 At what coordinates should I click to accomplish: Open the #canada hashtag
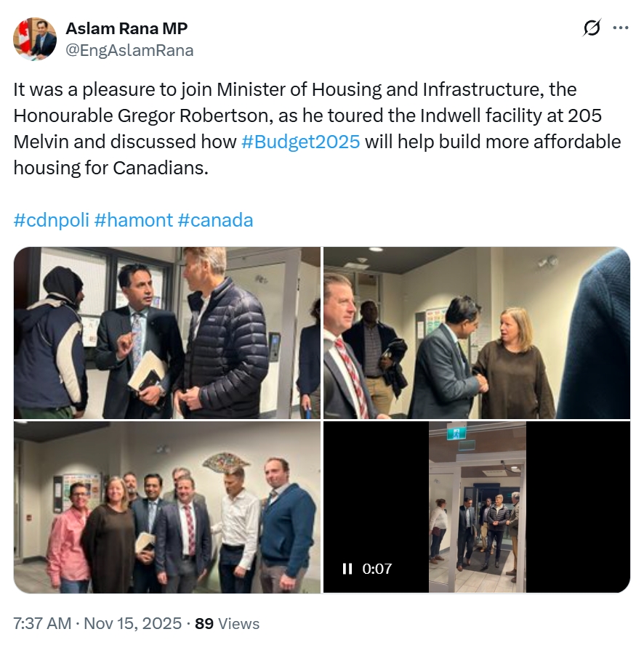click(x=215, y=220)
